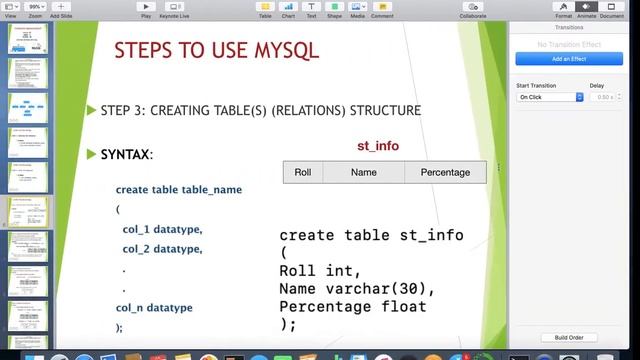This screenshot has width=640, height=360.
Task: Click the Add an Effect button
Action: coord(569,59)
